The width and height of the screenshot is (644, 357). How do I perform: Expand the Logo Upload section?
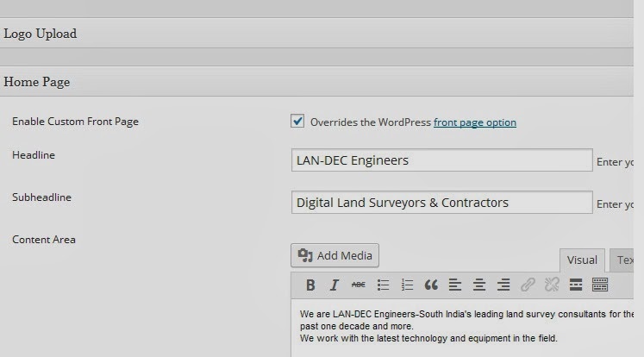(316, 34)
